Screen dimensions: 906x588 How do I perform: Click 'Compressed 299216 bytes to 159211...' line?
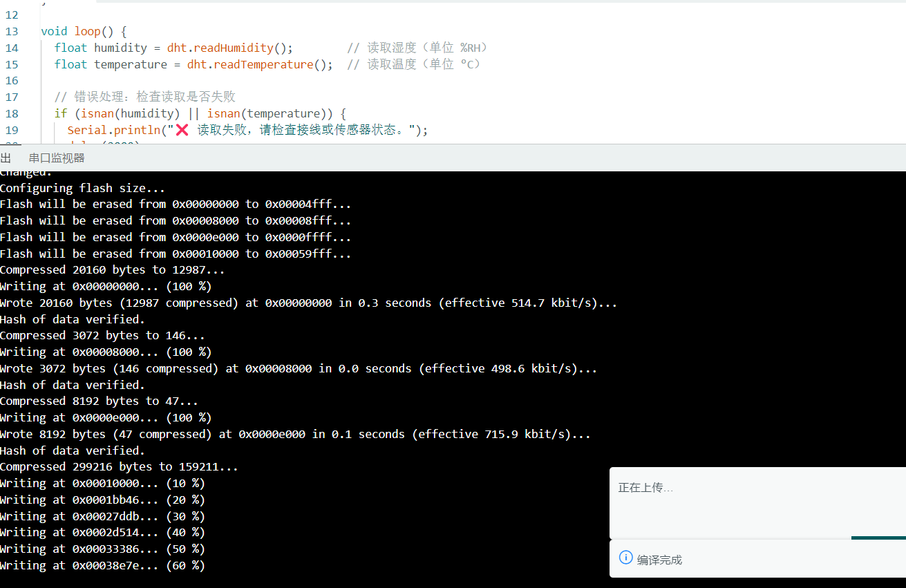click(x=119, y=467)
